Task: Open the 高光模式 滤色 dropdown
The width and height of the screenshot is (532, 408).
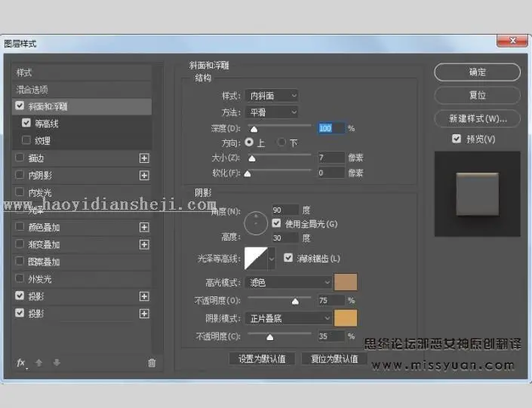Action: (x=288, y=282)
